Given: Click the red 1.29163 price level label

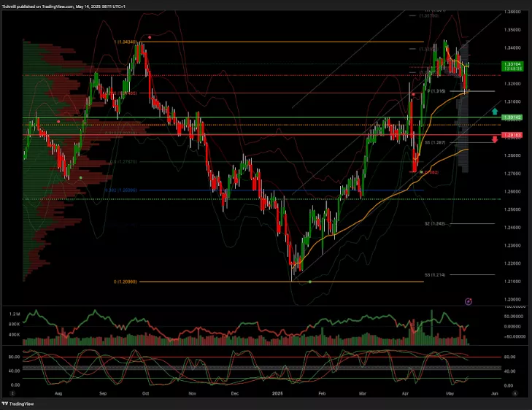Looking at the screenshot, I should point(512,135).
